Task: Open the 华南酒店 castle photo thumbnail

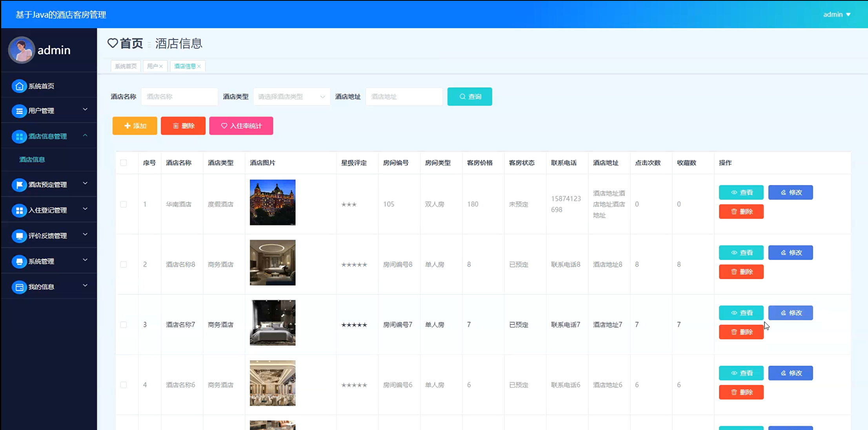Action: point(273,202)
